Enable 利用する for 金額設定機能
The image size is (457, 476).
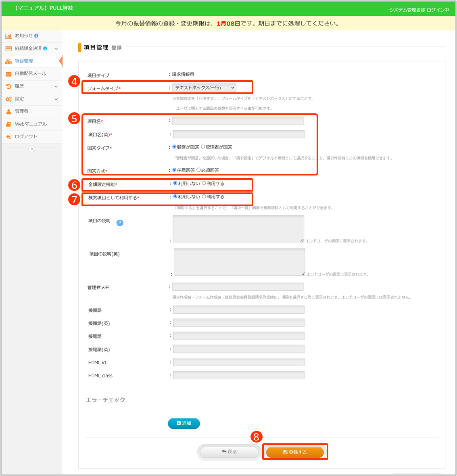tap(204, 183)
